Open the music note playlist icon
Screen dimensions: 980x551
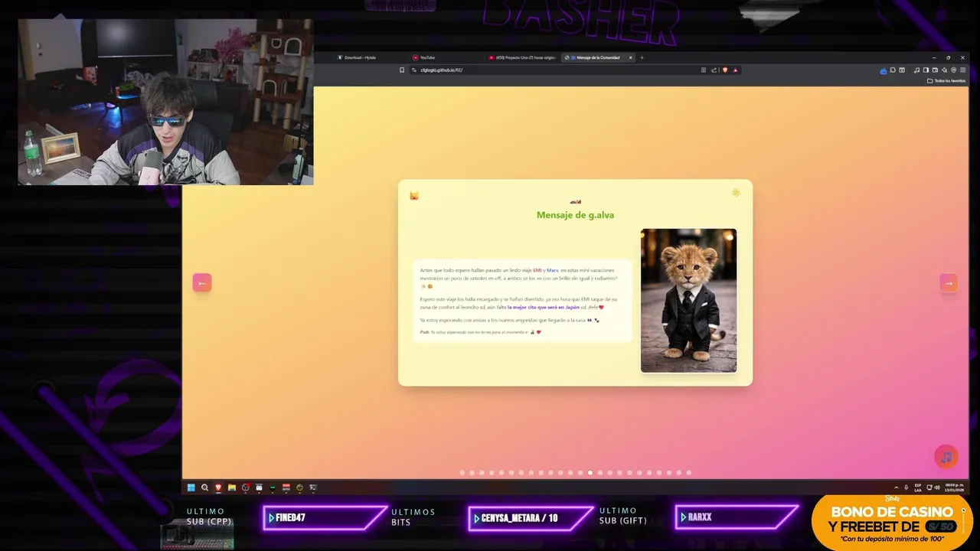(x=916, y=70)
